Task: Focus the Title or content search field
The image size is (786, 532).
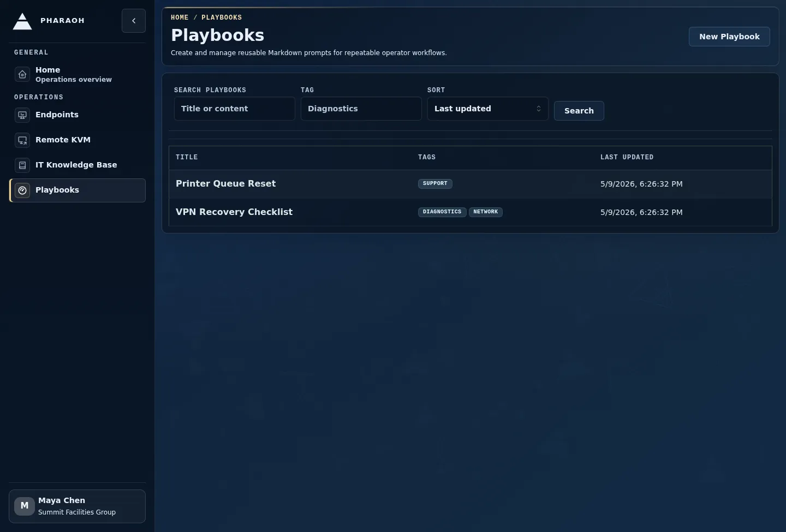Action: (x=235, y=109)
